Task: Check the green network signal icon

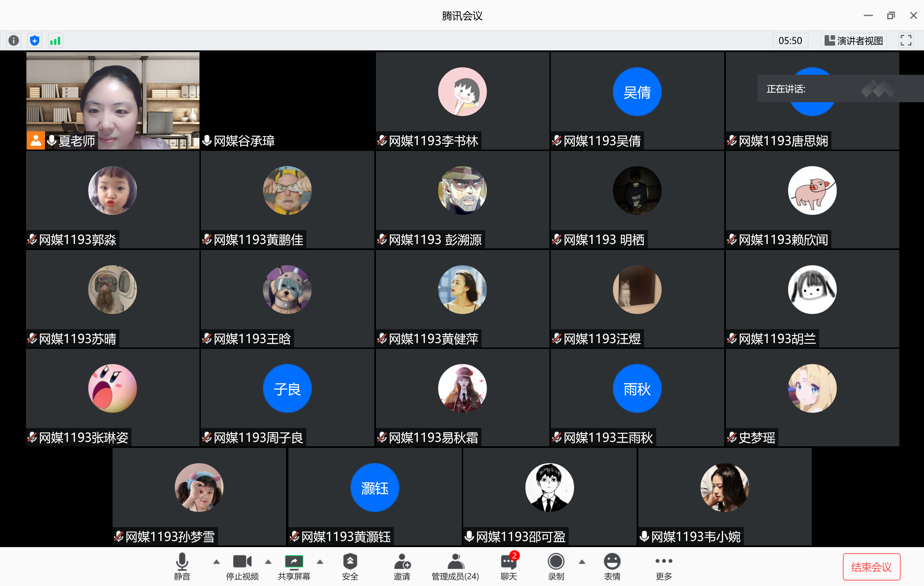Action: pyautogui.click(x=55, y=40)
